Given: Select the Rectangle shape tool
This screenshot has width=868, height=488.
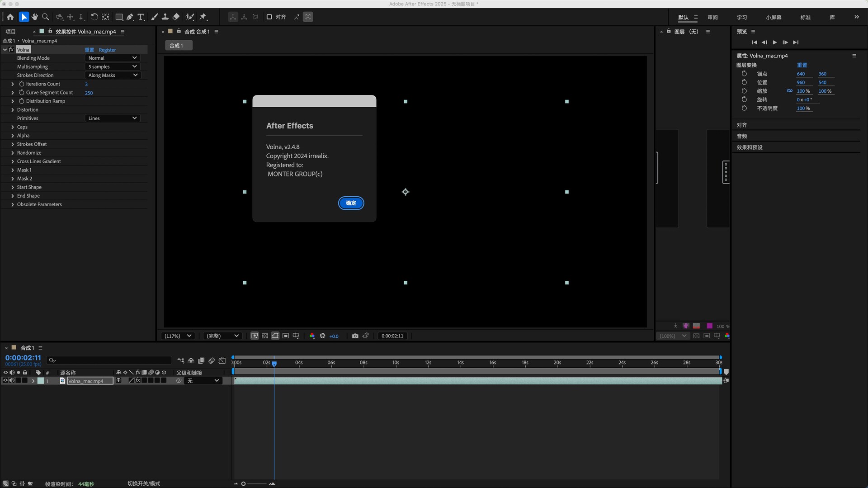Looking at the screenshot, I should click(x=119, y=17).
